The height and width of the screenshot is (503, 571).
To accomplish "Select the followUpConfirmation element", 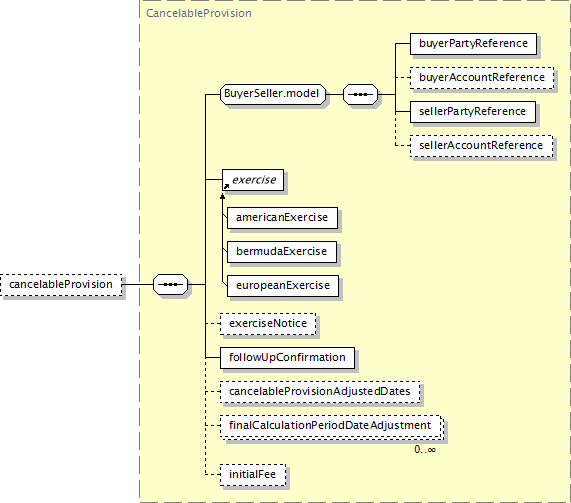I will [287, 358].
